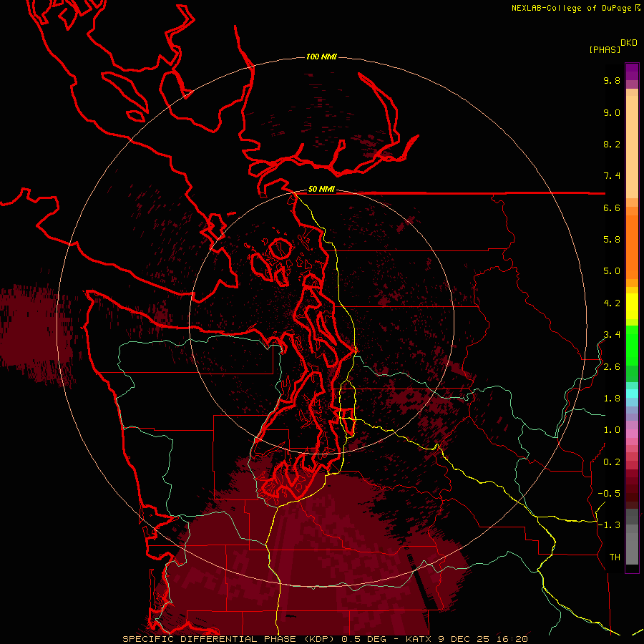
Task: Click the 7.4 legend value
Action: [612, 176]
